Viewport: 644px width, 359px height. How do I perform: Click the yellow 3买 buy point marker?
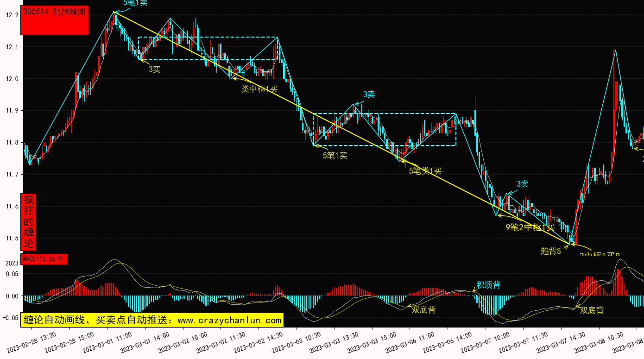pyautogui.click(x=154, y=69)
